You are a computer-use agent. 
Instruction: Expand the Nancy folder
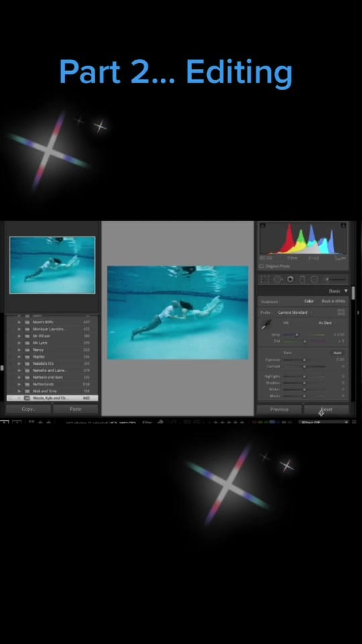19,350
